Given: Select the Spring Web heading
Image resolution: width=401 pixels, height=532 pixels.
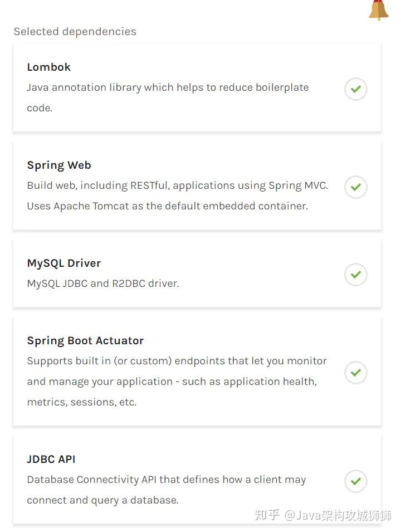Looking at the screenshot, I should (59, 165).
